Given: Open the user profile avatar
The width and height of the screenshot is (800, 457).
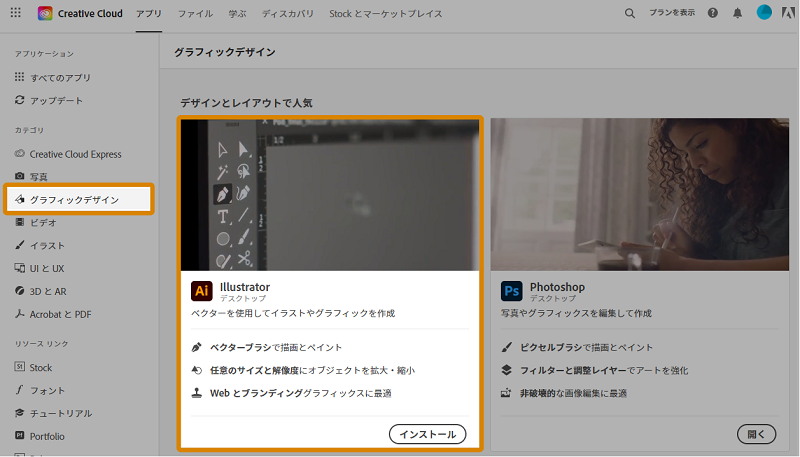Looking at the screenshot, I should (764, 12).
